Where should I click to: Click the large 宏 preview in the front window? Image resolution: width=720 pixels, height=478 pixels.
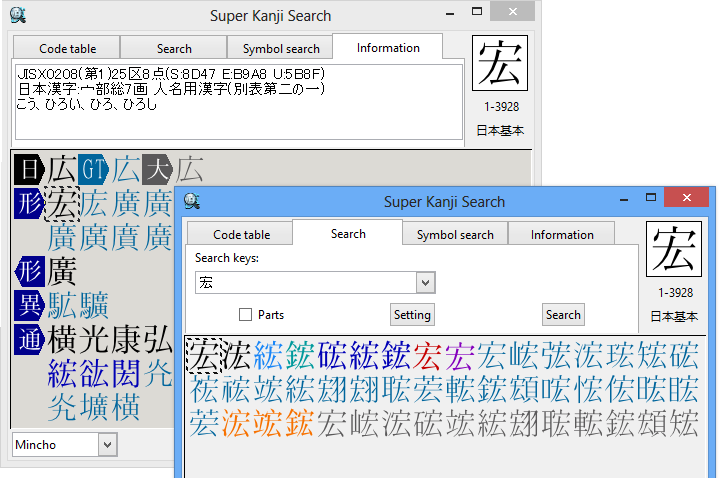675,249
